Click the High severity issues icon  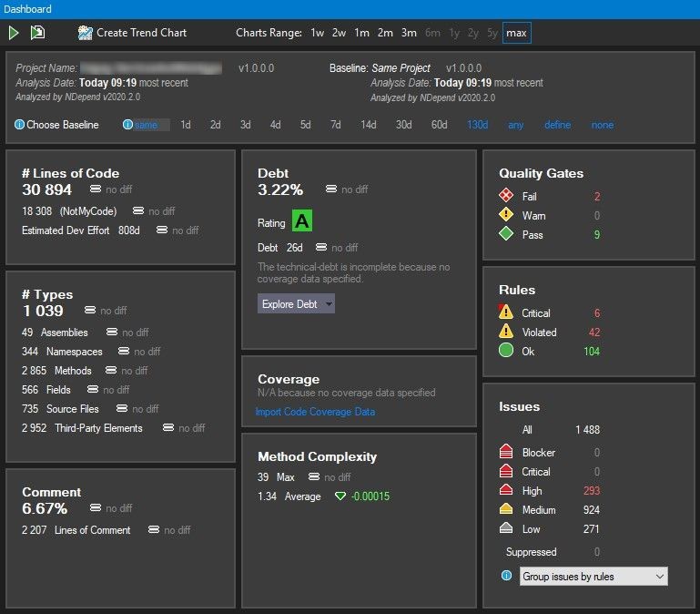point(506,490)
